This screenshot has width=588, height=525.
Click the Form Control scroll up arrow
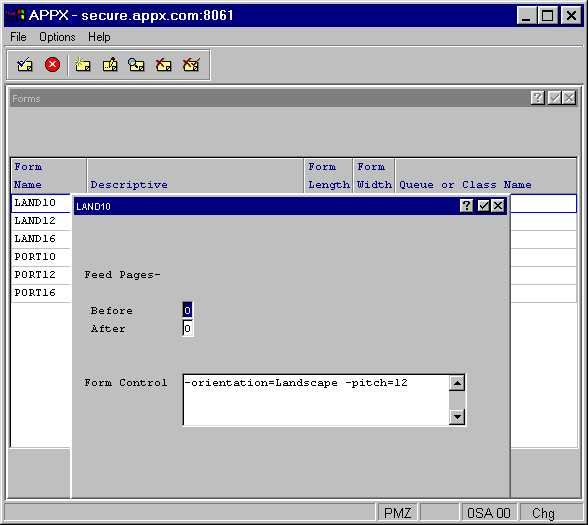point(457,383)
